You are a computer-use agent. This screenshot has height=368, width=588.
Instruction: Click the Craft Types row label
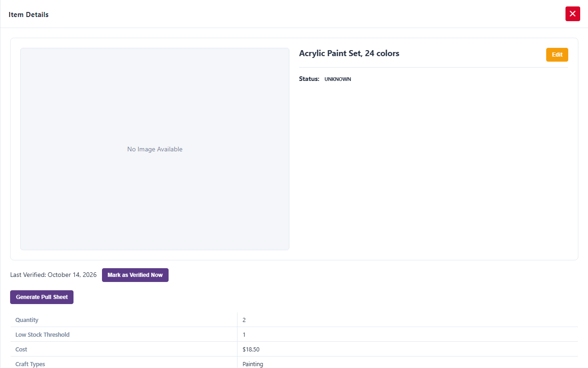coord(30,364)
